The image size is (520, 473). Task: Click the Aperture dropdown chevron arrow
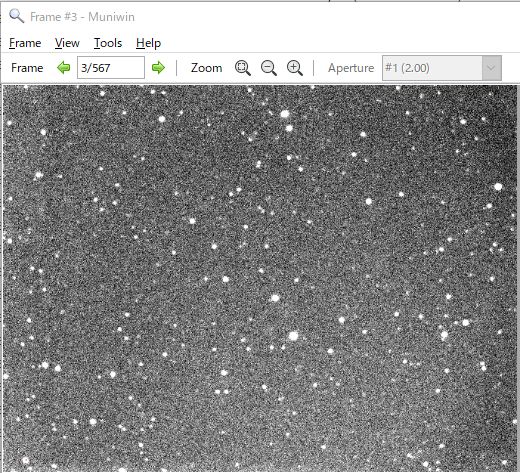click(491, 68)
